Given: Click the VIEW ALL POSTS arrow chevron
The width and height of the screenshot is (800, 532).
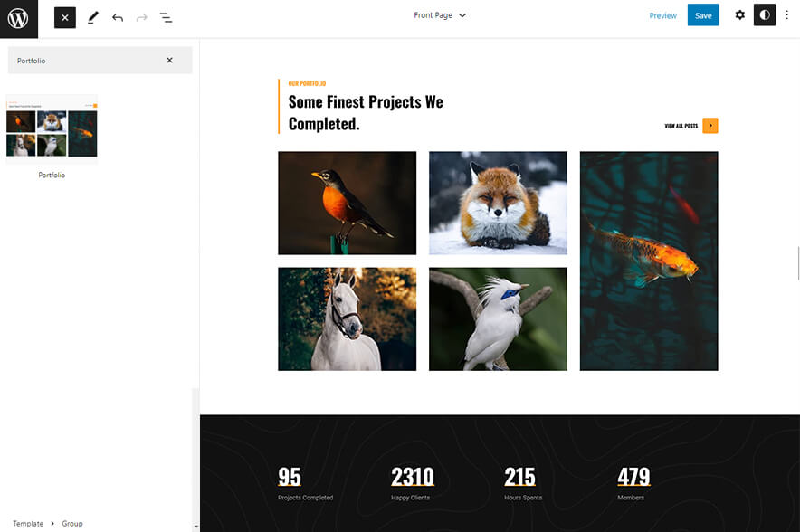Looking at the screenshot, I should pos(710,125).
